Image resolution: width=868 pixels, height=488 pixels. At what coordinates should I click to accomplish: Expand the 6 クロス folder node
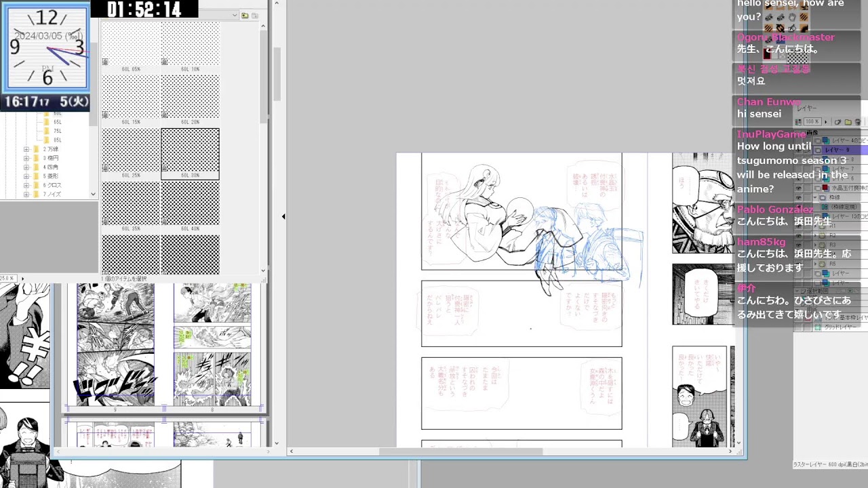pyautogui.click(x=26, y=185)
